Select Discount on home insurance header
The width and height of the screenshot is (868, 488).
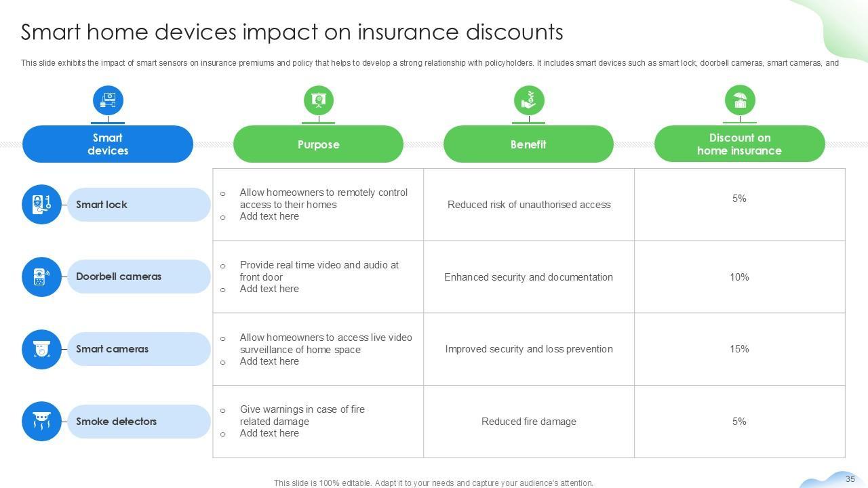pos(739,144)
